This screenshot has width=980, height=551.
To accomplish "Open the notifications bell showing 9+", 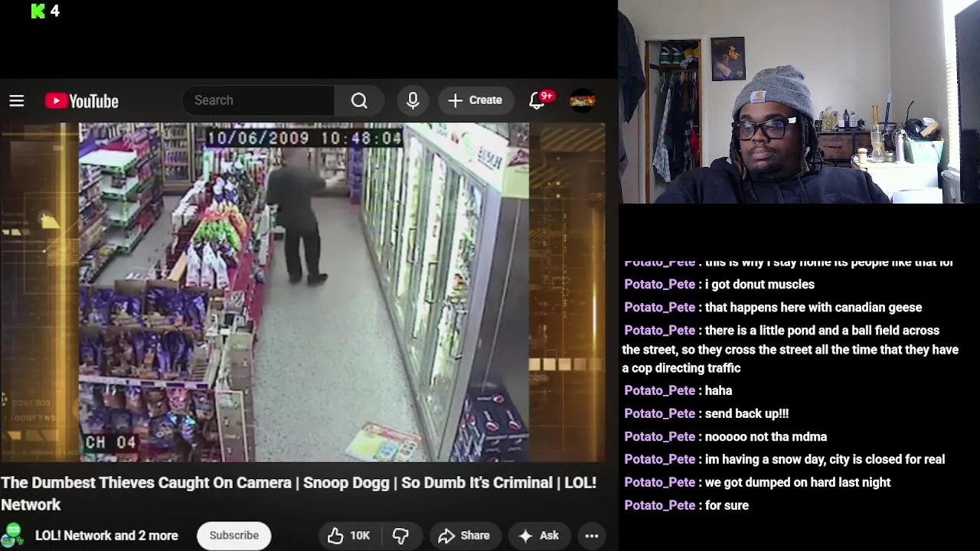I will coord(538,100).
